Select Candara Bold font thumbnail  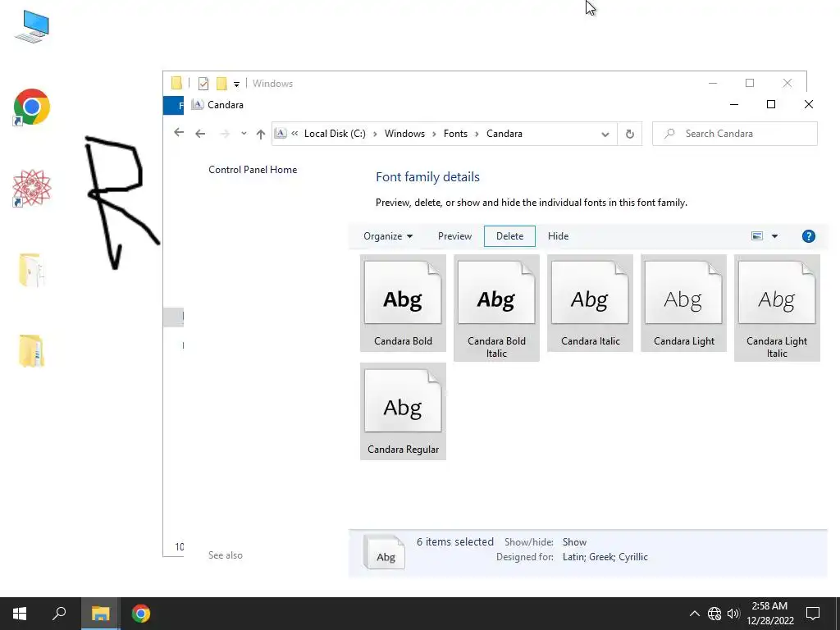pyautogui.click(x=403, y=304)
